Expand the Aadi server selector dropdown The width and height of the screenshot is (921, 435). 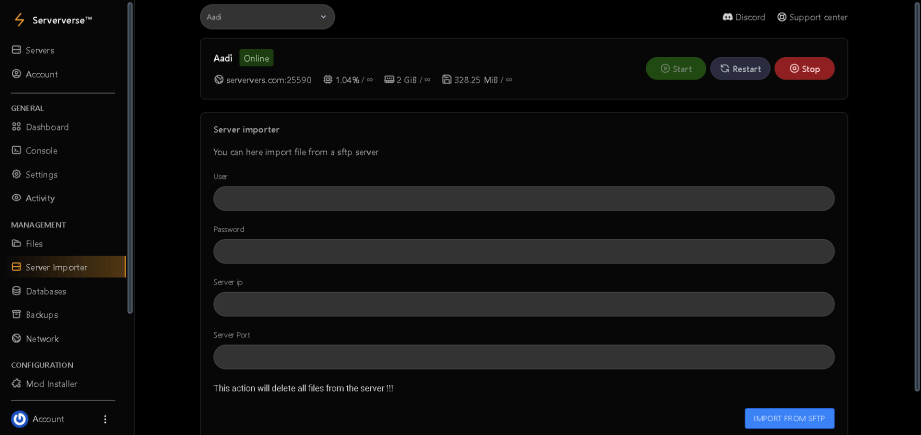coord(267,17)
